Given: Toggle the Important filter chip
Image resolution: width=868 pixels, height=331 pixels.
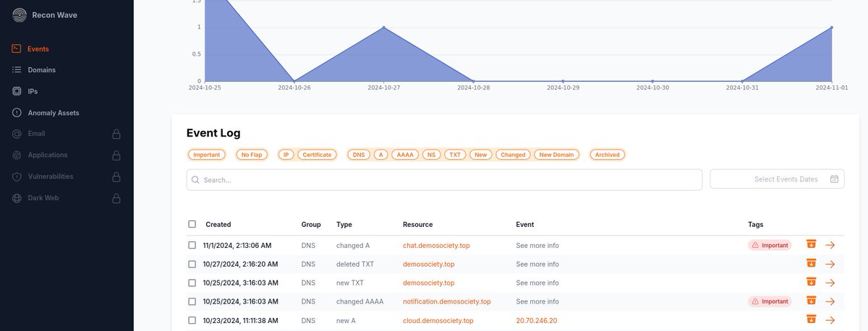Looking at the screenshot, I should (207, 155).
